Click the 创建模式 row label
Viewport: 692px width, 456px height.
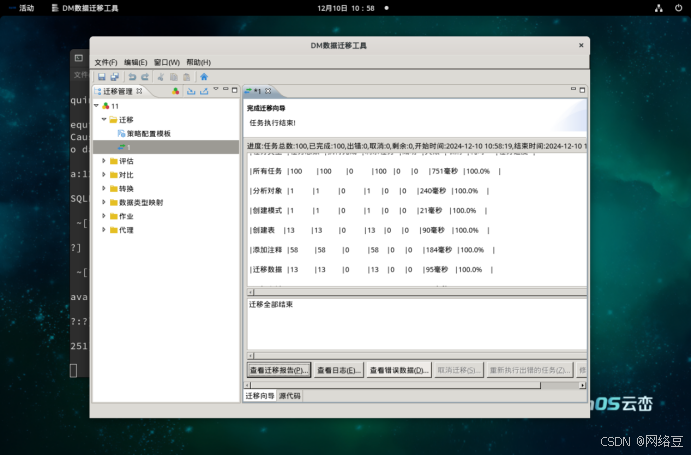(267, 211)
